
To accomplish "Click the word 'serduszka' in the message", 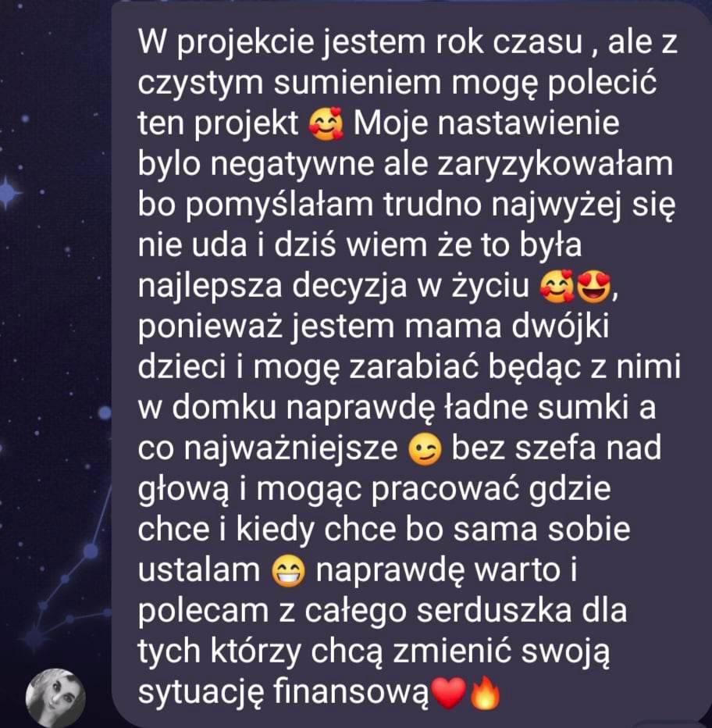I will click(494, 611).
